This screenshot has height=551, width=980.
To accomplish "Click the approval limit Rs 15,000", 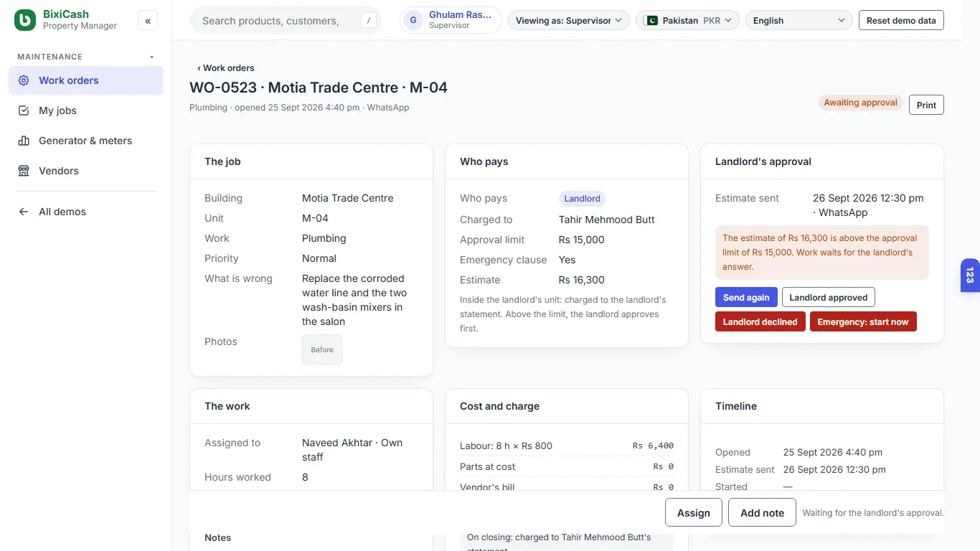I will point(582,240).
